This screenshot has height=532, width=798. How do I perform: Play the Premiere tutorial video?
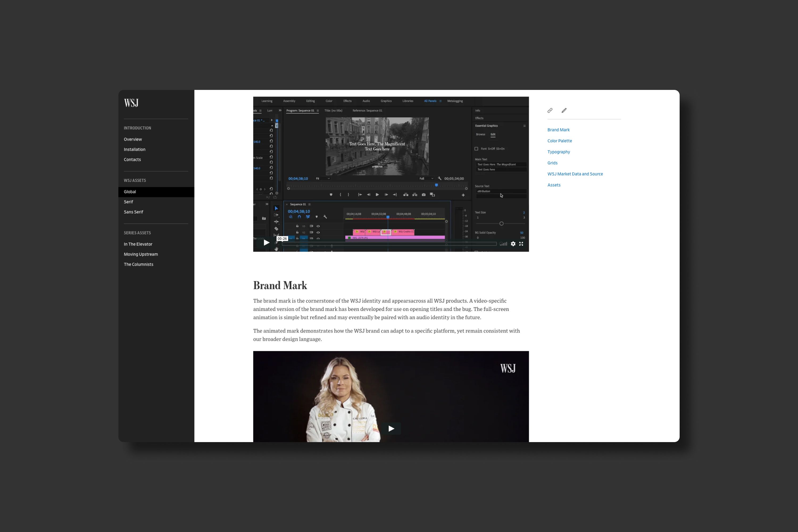pyautogui.click(x=267, y=243)
